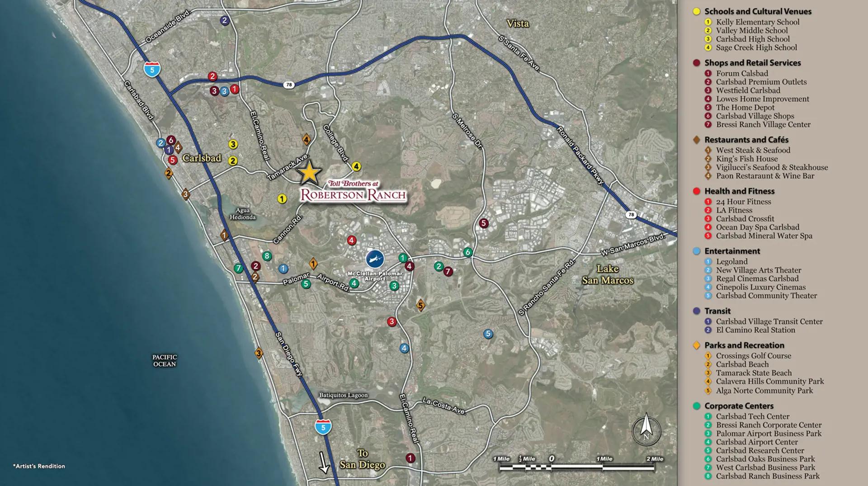Click yellow map marker 4 beside College Blvd
This screenshot has height=486, width=868.
(x=356, y=166)
